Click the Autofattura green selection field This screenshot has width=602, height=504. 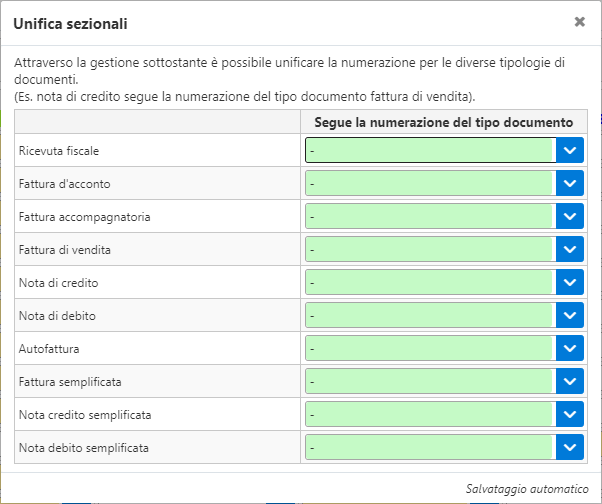pos(429,348)
